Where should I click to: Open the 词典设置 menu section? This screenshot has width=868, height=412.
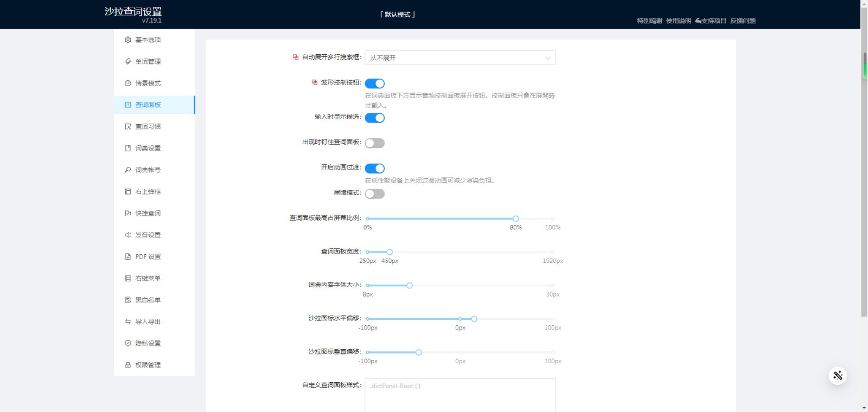point(148,148)
